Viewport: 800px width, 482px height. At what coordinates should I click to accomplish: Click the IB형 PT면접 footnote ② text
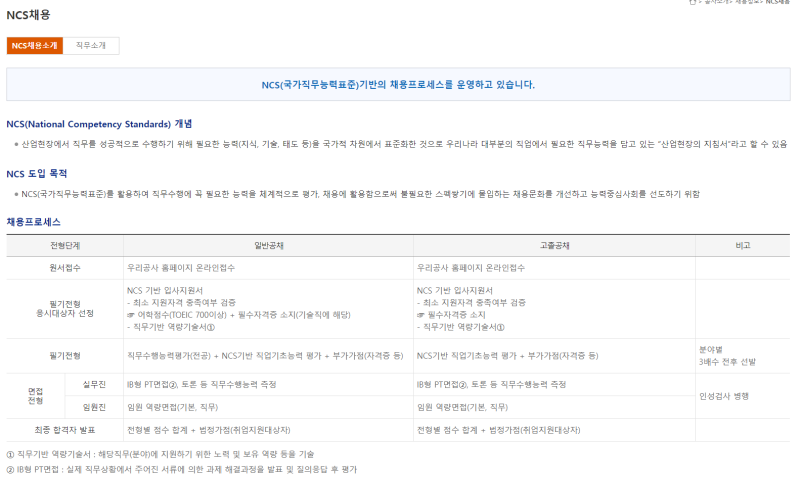182,468
